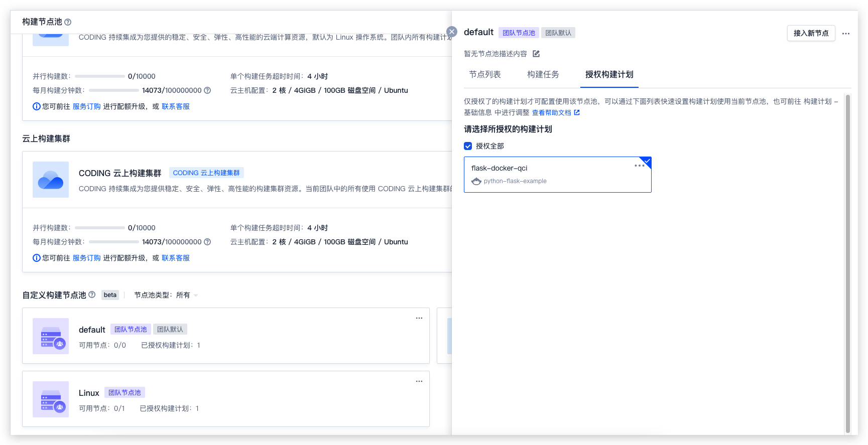Open the help icon beside 构建节点池 title
The height and width of the screenshot is (445, 868).
pos(68,22)
